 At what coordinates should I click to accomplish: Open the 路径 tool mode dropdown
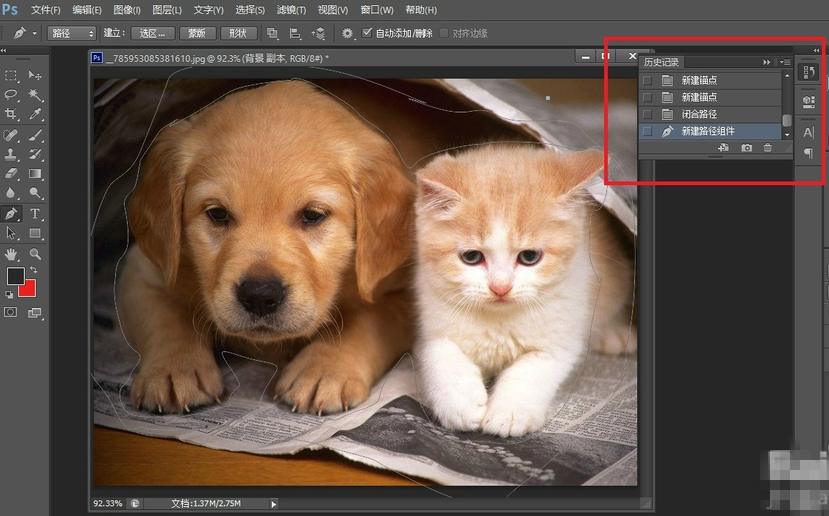coord(73,33)
